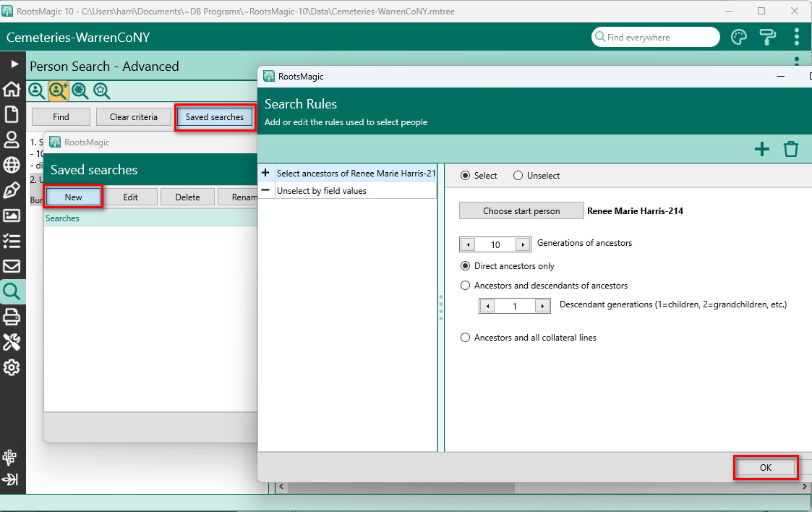
Task: Open the Media image icon in sidebar
Action: (12, 216)
